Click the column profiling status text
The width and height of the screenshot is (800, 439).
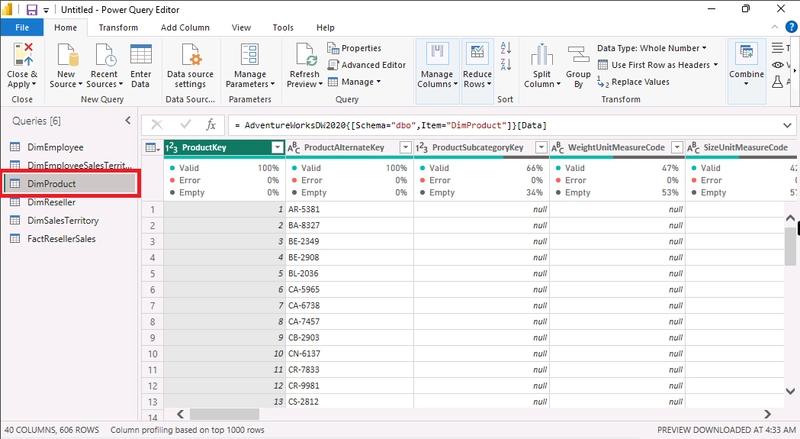[187, 430]
